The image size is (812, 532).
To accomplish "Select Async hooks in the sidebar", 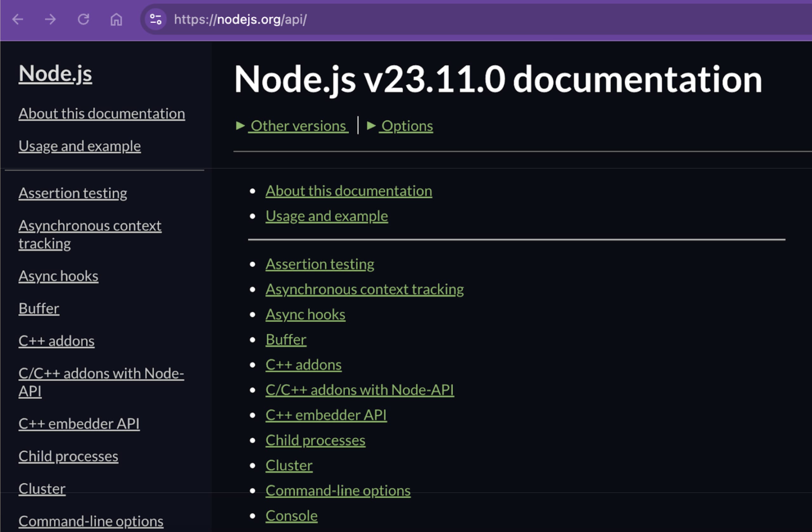I will 58,276.
